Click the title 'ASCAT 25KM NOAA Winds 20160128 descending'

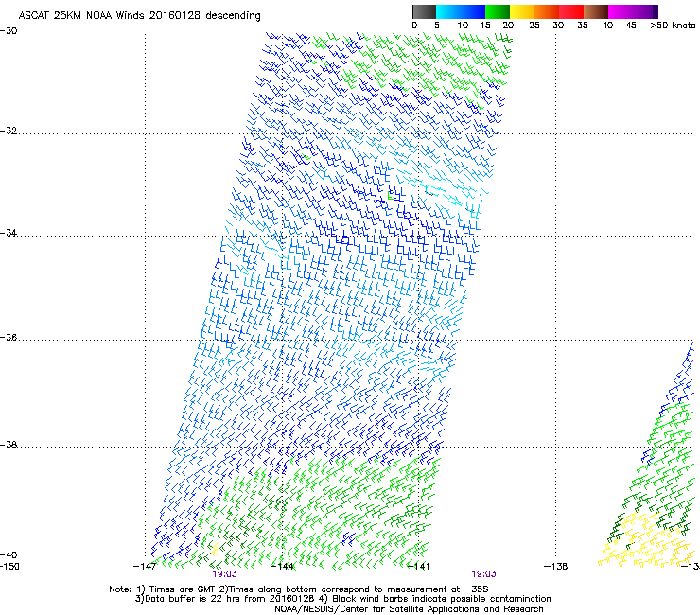(x=140, y=16)
